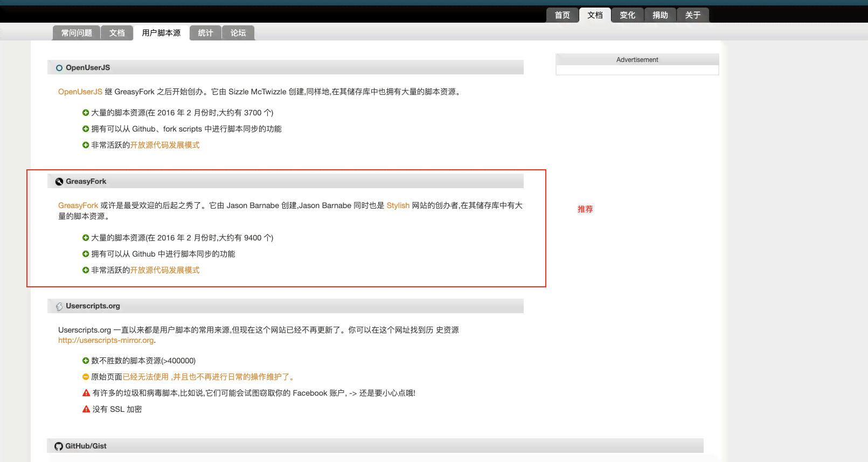Click text 拥有可以从 Github、fork scripts 中进行脚本同步的功能
Image resolution: width=868 pixels, height=462 pixels.
pos(186,129)
